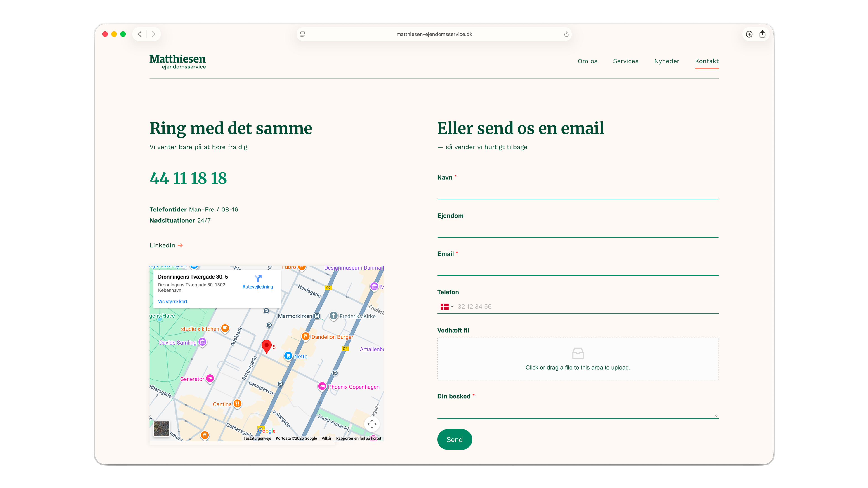Click the browser share icon
The width and height of the screenshot is (868, 488).
tap(762, 34)
